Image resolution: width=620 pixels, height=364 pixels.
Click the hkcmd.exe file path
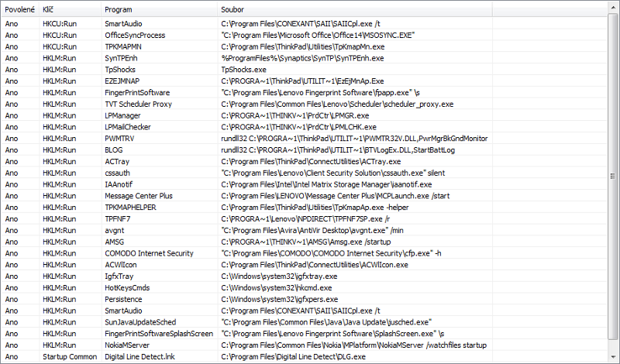tap(277, 287)
